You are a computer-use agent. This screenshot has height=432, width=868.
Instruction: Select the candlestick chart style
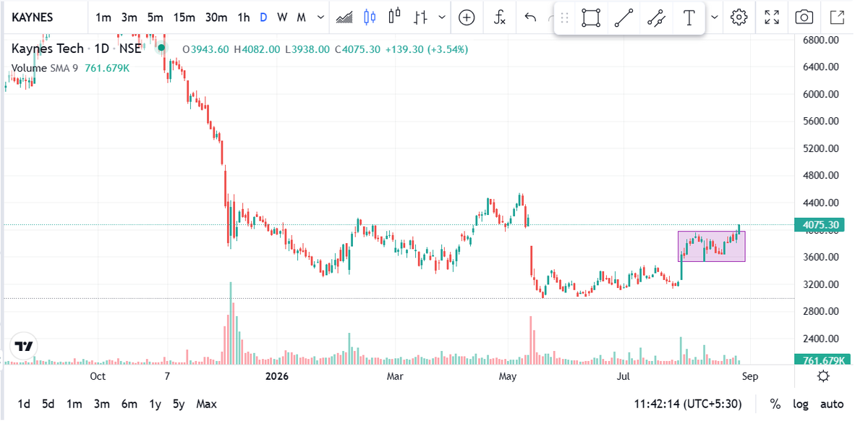coord(370,17)
